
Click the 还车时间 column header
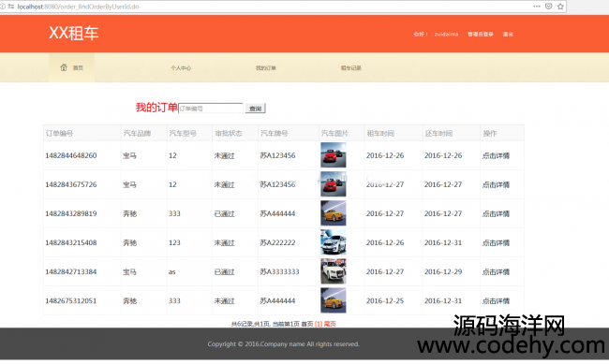click(438, 134)
